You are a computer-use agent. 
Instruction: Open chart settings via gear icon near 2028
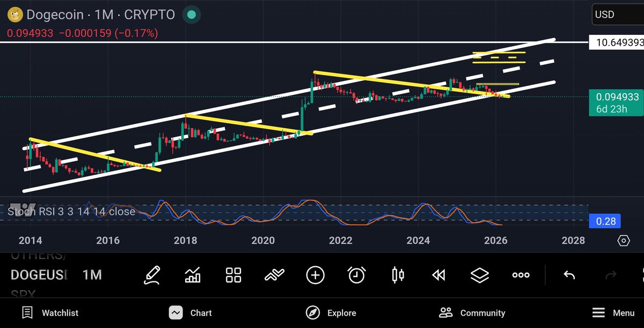coord(623,241)
